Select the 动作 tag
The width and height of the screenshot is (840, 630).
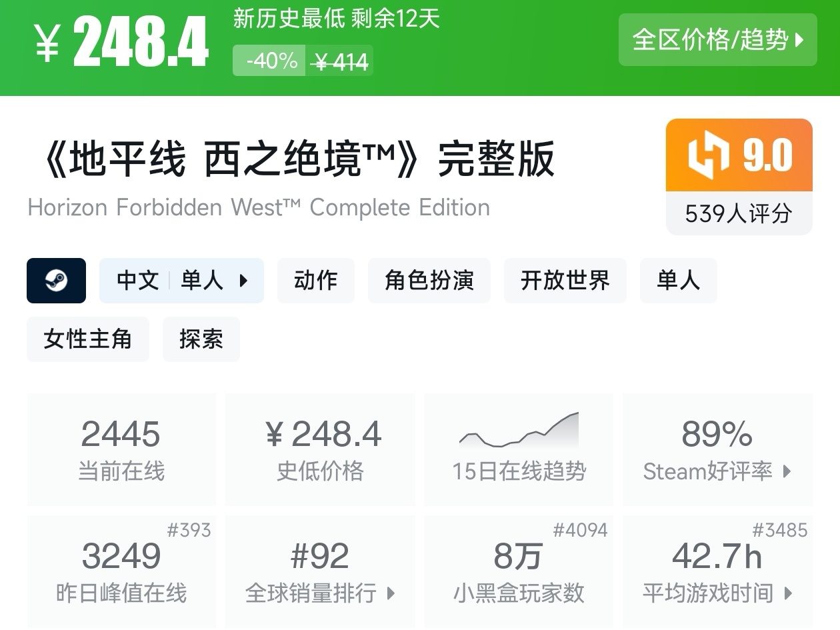316,281
